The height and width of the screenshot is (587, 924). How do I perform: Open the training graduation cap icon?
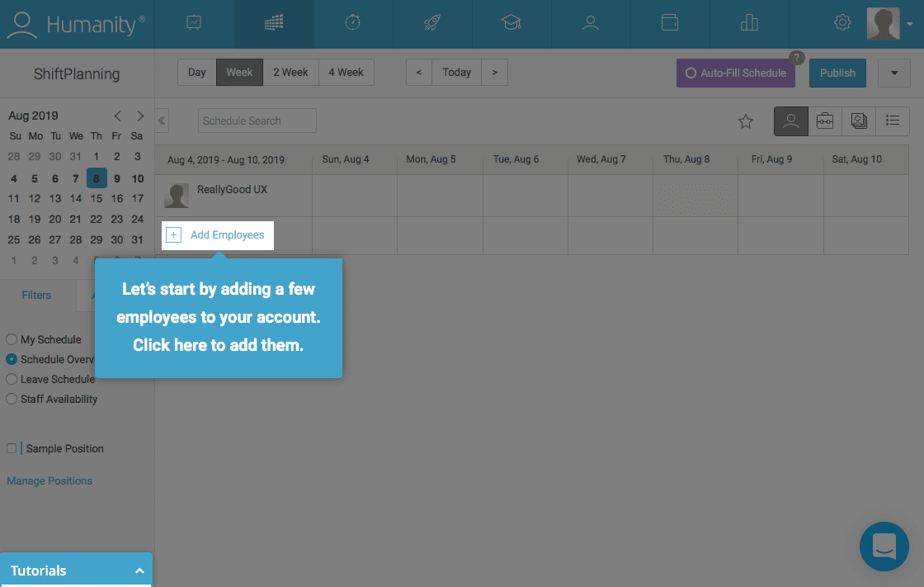pyautogui.click(x=511, y=23)
